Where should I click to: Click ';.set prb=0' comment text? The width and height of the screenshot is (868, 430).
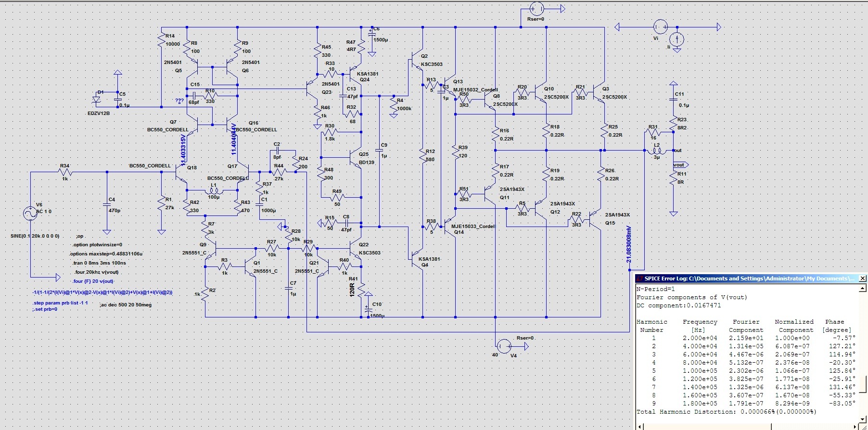45,309
